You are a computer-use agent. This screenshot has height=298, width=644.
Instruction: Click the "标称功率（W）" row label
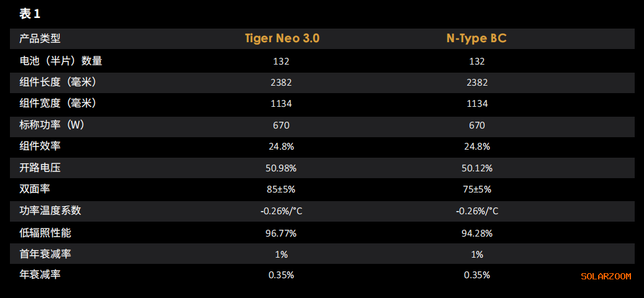(x=52, y=125)
